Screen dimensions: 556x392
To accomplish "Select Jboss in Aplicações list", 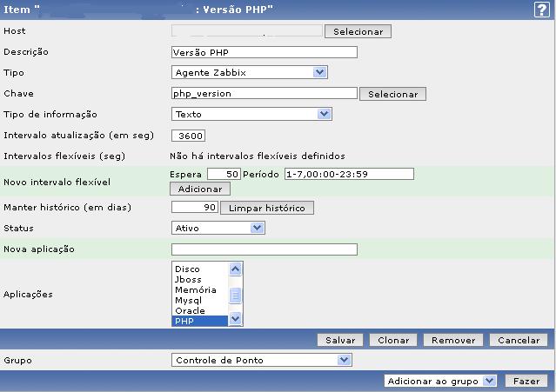I will 200,279.
